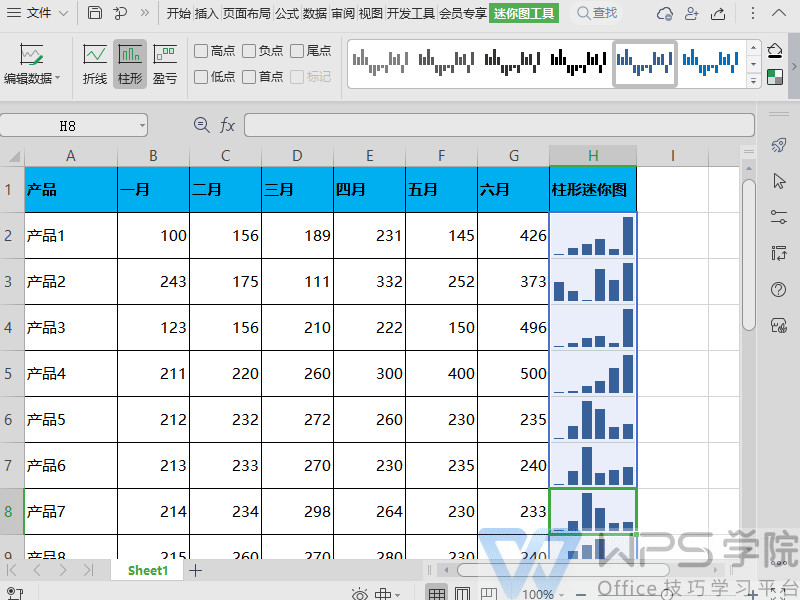
Task: Add a new sheet with plus button
Action: click(x=195, y=570)
